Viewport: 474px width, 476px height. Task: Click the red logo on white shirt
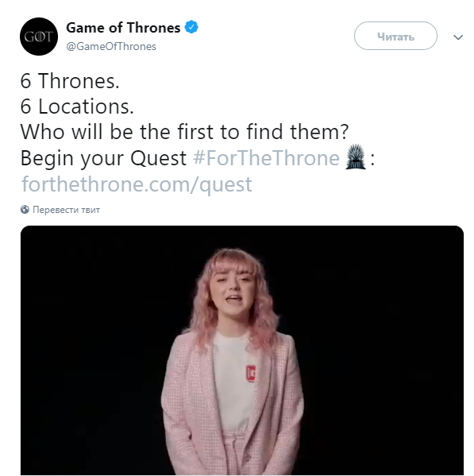[250, 373]
